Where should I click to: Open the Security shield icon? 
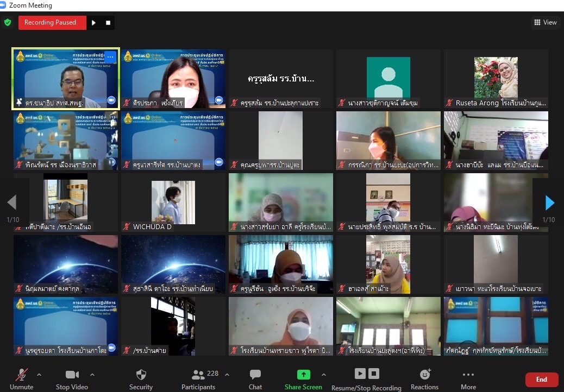[x=141, y=375]
